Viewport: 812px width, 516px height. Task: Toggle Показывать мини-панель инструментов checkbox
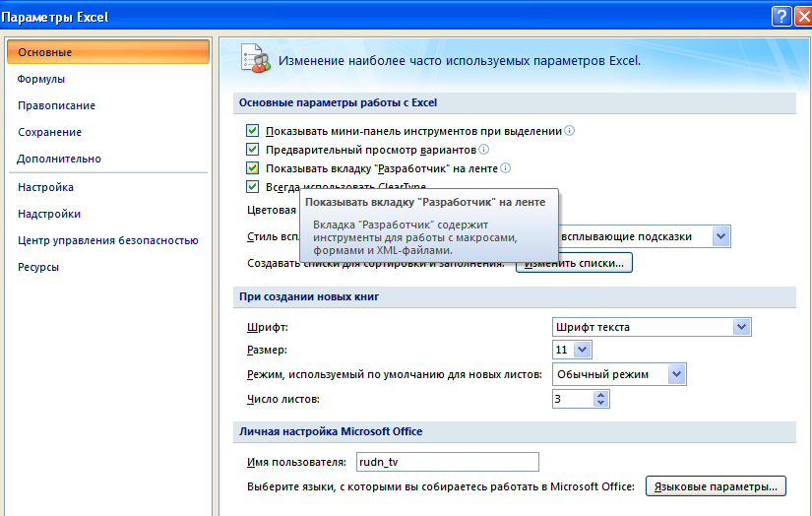coord(252,131)
